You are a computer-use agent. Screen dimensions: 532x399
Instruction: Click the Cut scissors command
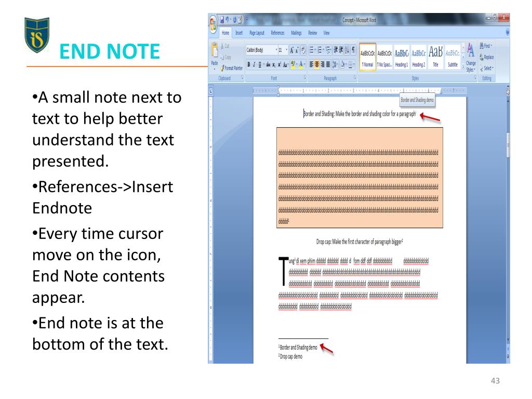point(224,46)
